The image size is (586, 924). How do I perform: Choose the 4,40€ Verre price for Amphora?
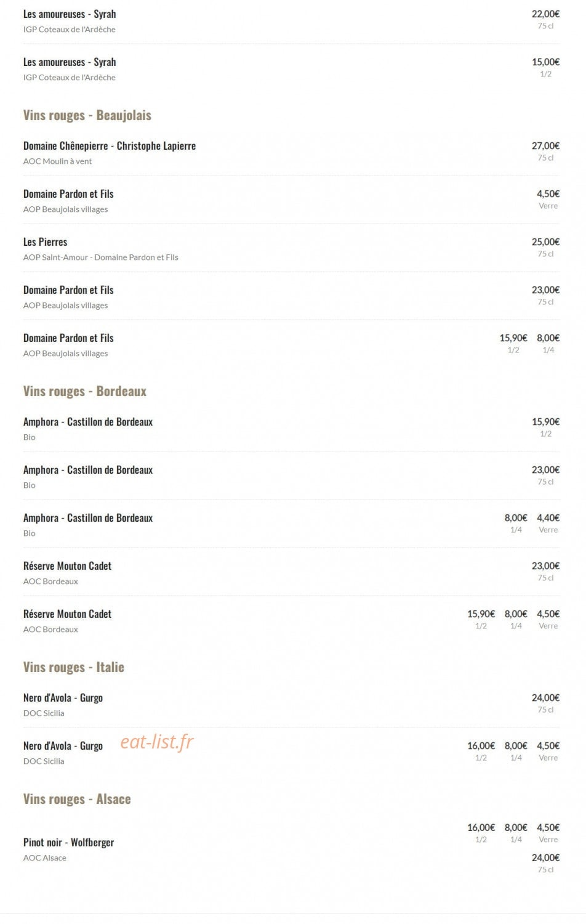point(548,518)
